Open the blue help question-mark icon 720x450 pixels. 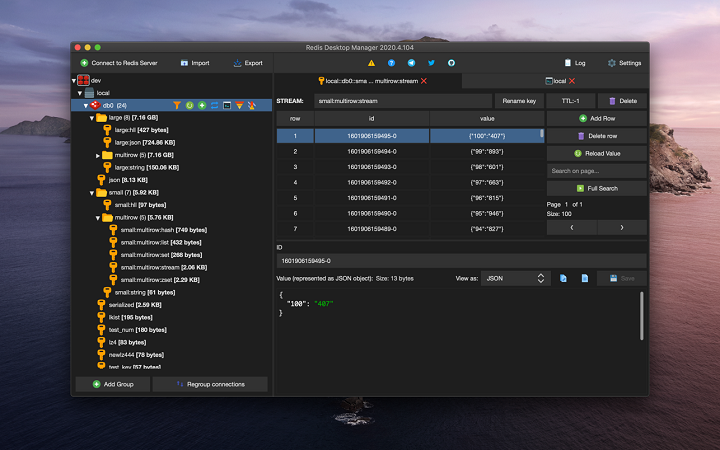coord(391,63)
